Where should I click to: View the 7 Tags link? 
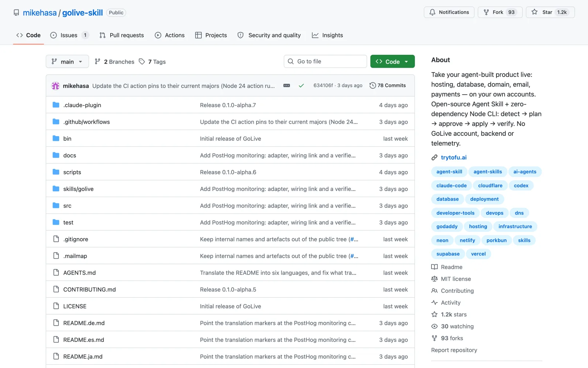[153, 62]
